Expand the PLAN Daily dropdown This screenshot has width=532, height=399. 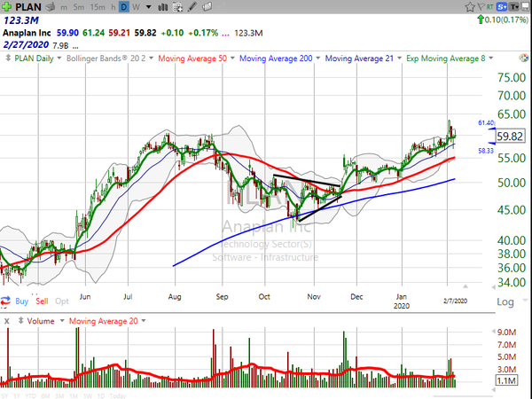(x=59, y=58)
